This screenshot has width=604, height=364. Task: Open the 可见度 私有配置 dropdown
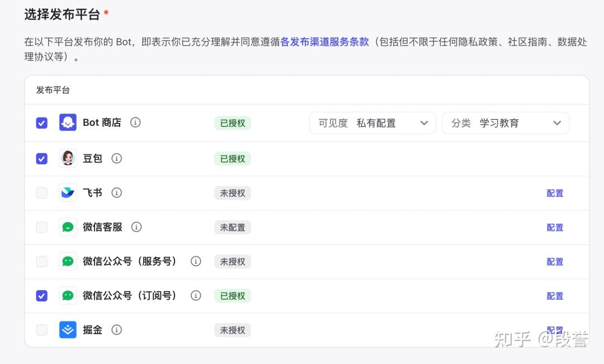[372, 123]
